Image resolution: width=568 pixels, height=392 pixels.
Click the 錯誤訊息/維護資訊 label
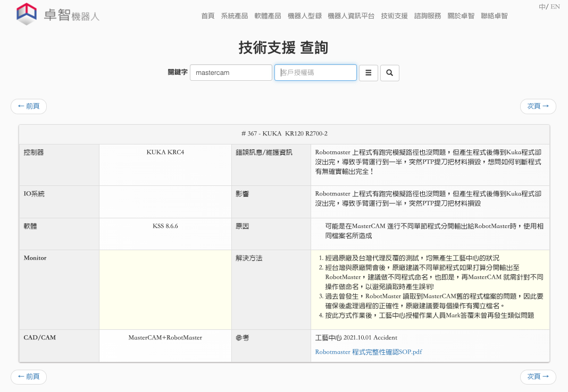[264, 152]
